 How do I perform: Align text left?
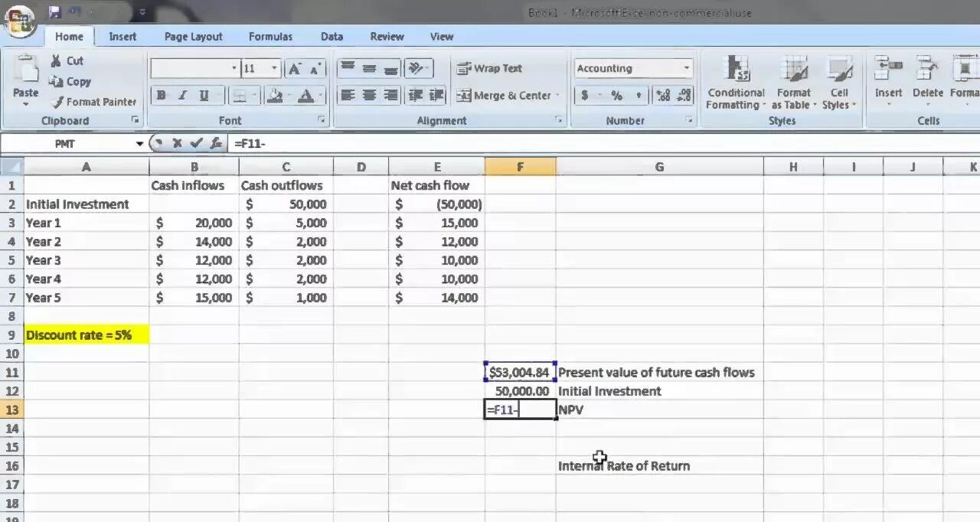348,95
